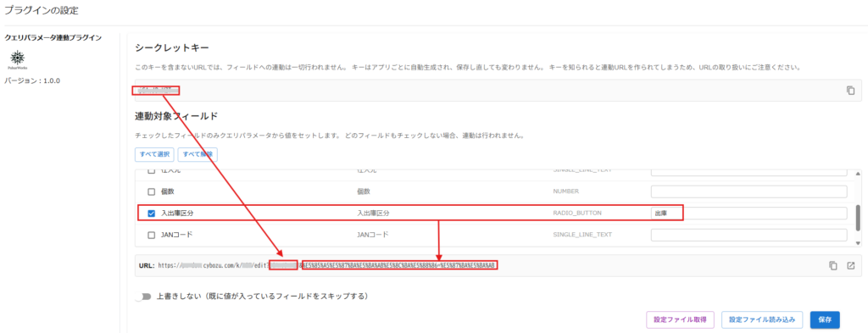This screenshot has width=868, height=333.
Task: Check the 個数 field checkbox
Action: pyautogui.click(x=151, y=192)
